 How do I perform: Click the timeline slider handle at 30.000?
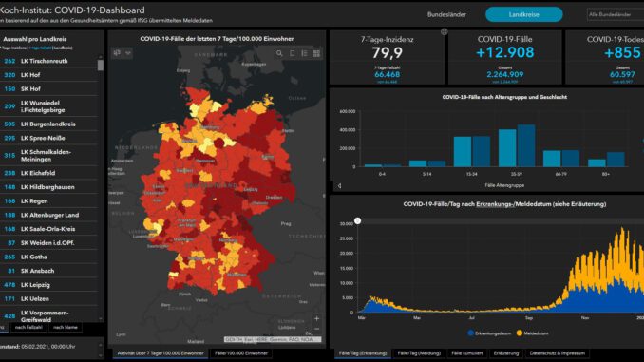pos(358,221)
